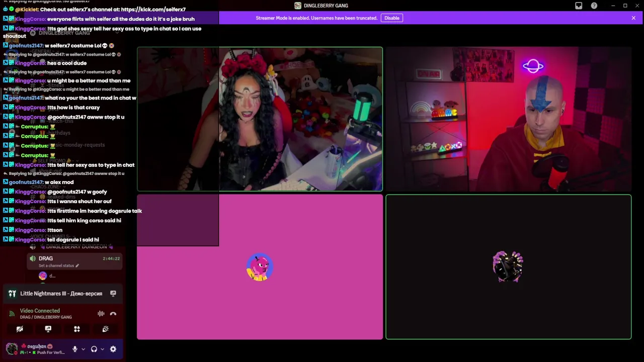
Task: Expand output device options next to headphones
Action: pos(102,349)
